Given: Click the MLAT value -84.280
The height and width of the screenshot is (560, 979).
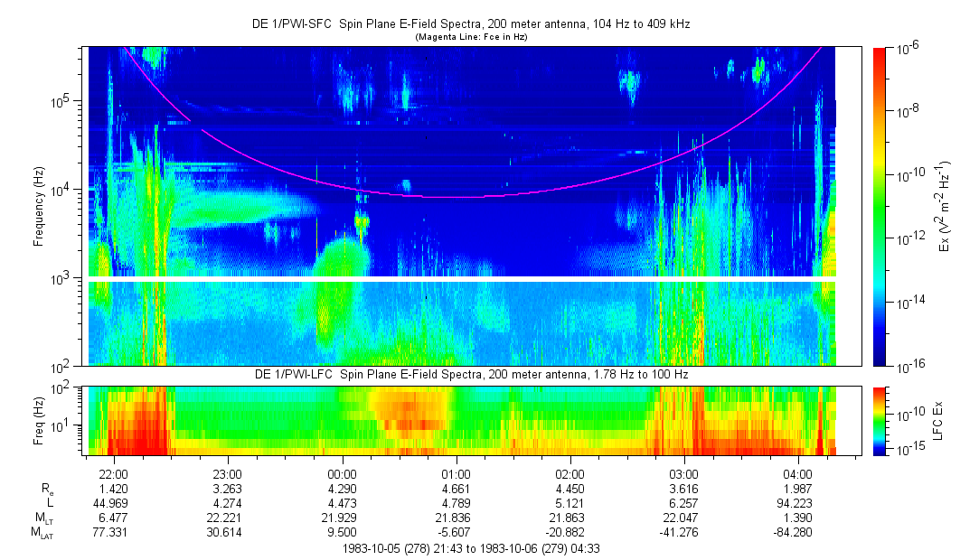Looking at the screenshot, I should pyautogui.click(x=793, y=533).
